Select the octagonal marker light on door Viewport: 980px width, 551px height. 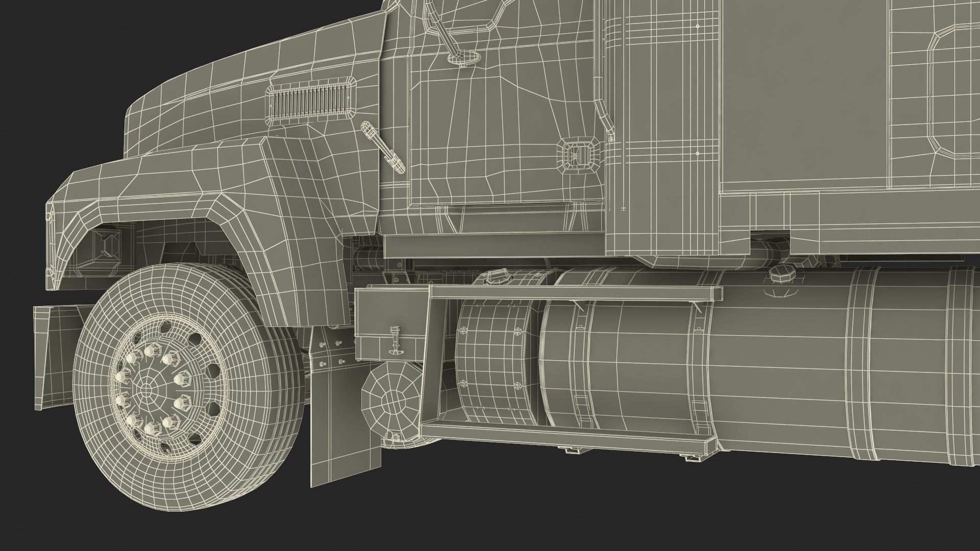click(x=578, y=155)
